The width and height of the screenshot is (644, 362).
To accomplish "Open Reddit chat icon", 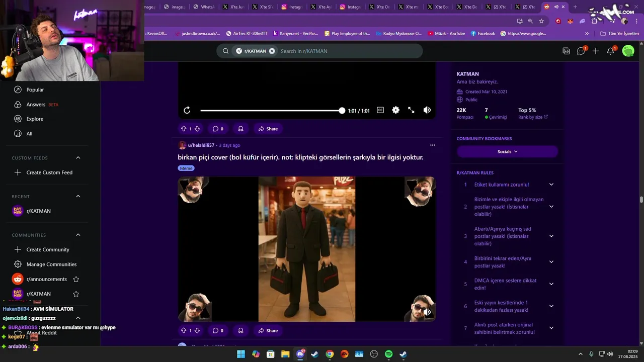I will tap(581, 51).
